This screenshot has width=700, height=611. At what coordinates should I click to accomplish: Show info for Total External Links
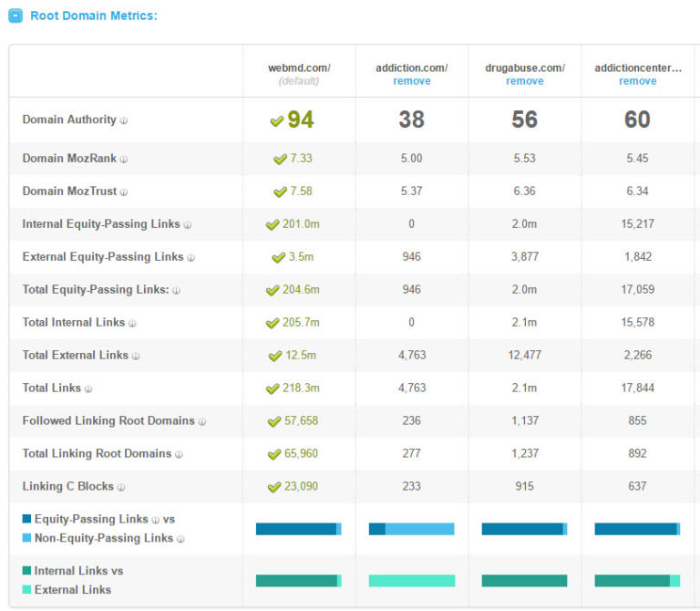[x=136, y=356]
